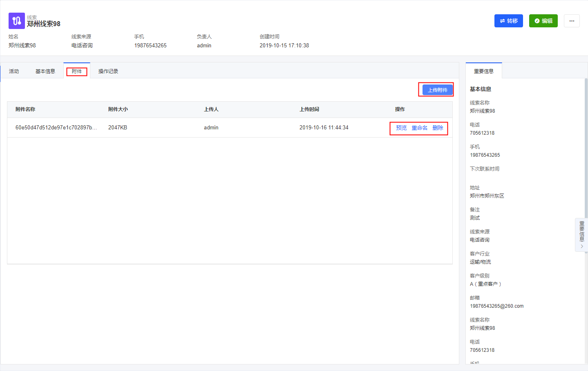588x371 pixels.
Task: Click the 上传时间 column header
Action: pos(309,109)
